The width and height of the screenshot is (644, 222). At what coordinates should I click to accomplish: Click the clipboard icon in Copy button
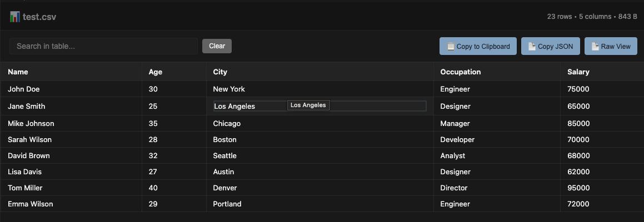451,47
